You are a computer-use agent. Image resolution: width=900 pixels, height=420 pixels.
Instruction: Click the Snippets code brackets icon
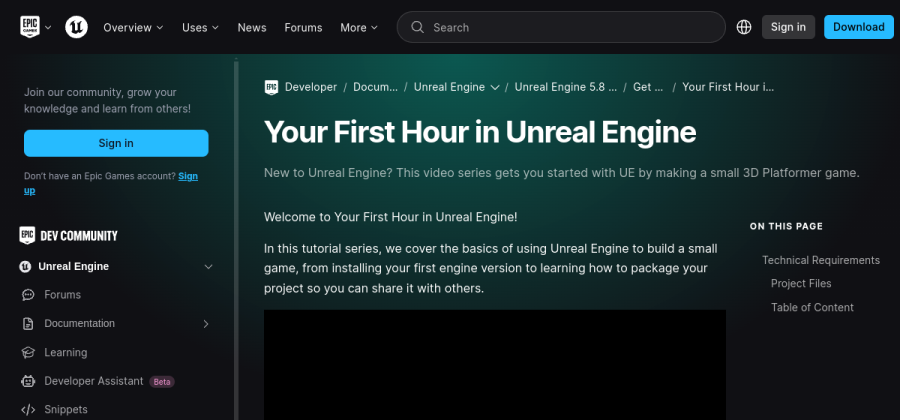pos(28,410)
